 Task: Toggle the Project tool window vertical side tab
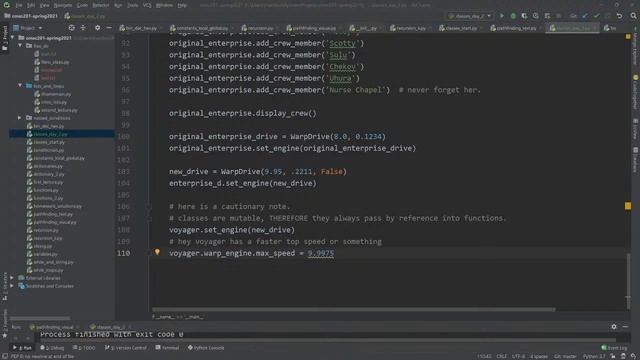5,38
